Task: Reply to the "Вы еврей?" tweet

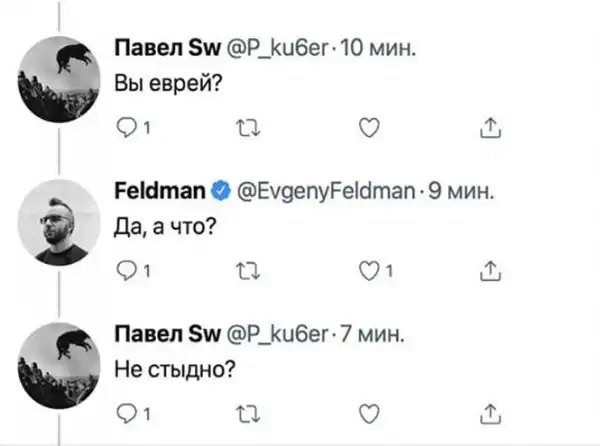Action: coord(127,127)
